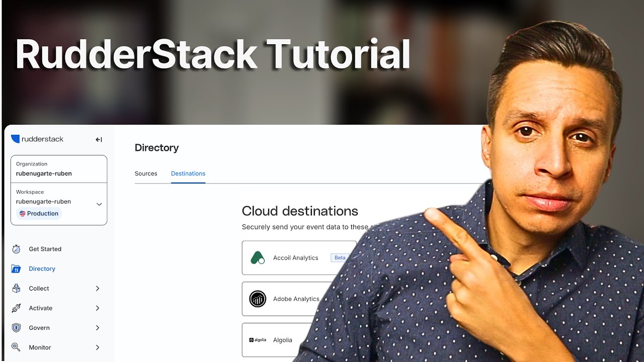This screenshot has height=362, width=644.
Task: Click the Workspace label
Action: tap(30, 192)
